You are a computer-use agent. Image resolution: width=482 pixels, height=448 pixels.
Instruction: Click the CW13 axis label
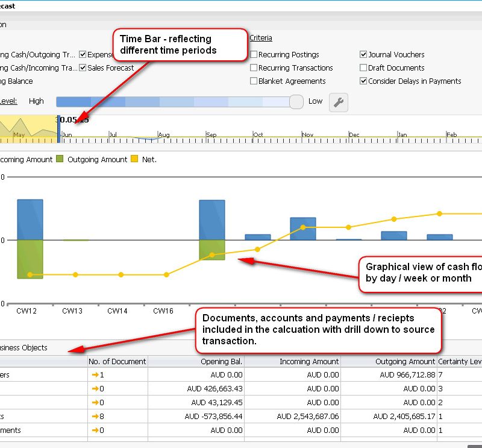[72, 311]
